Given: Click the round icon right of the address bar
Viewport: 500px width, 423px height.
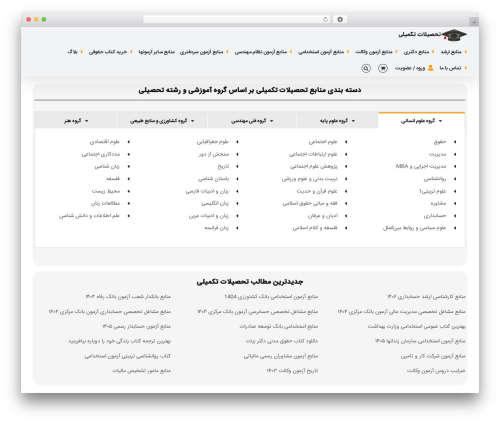Looking at the screenshot, I should 340,20.
